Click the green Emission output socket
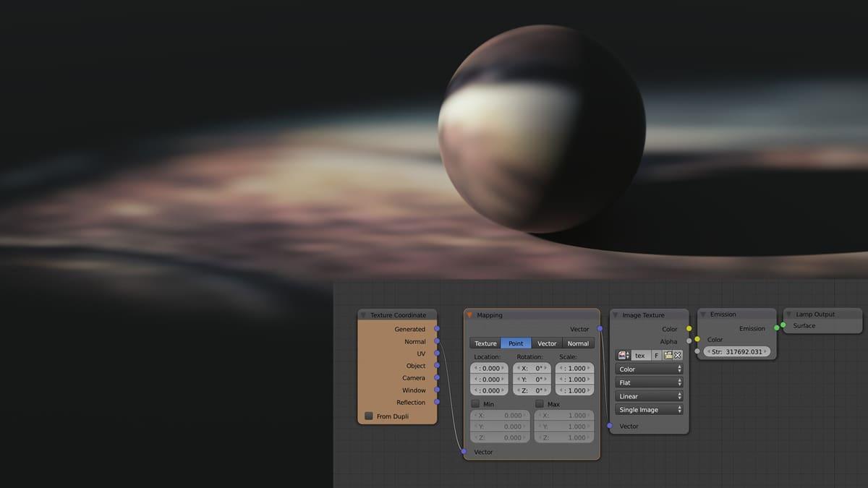868x488 pixels. 777,328
